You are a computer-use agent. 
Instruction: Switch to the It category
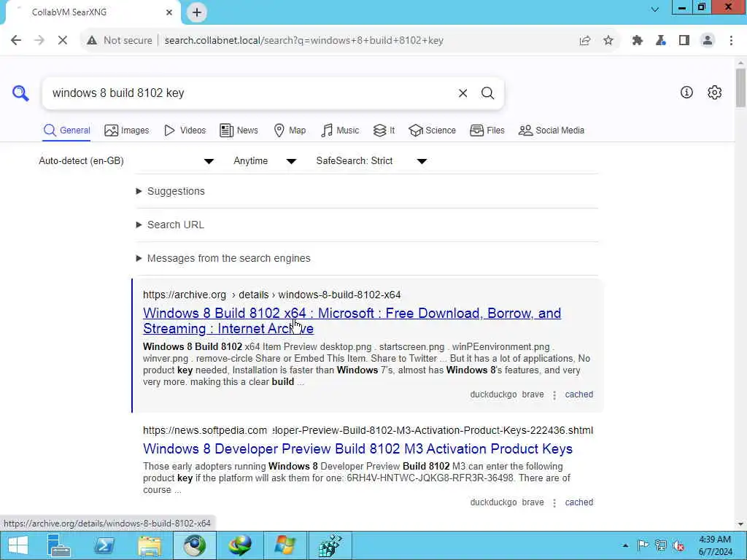click(384, 131)
